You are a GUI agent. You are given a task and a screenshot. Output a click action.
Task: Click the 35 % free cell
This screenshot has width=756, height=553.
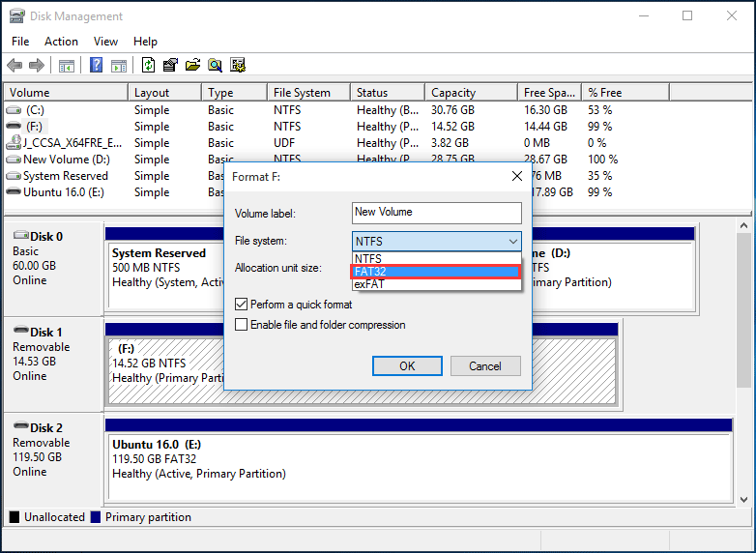pyautogui.click(x=599, y=176)
